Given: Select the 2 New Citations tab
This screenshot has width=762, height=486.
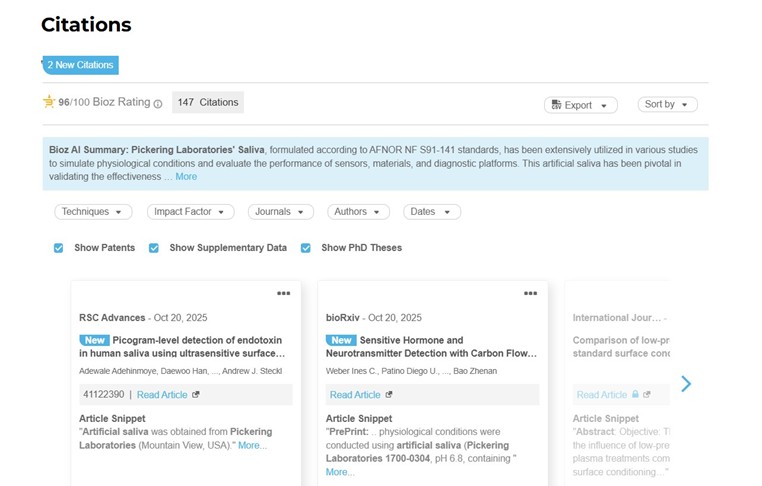Looking at the screenshot, I should [x=80, y=65].
